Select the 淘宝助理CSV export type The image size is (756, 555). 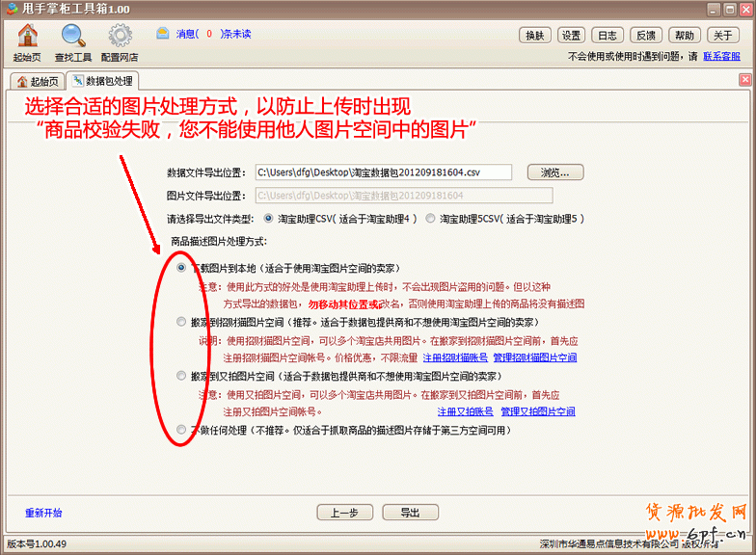point(269,219)
